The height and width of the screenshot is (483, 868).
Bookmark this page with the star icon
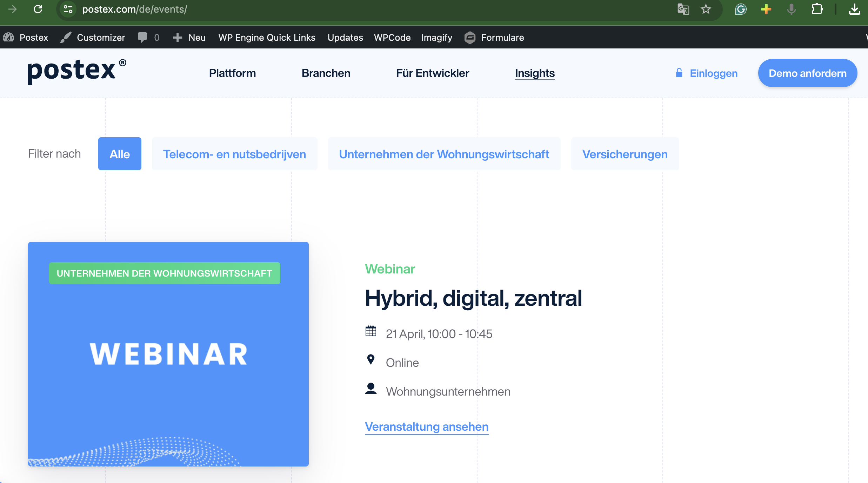coord(706,9)
